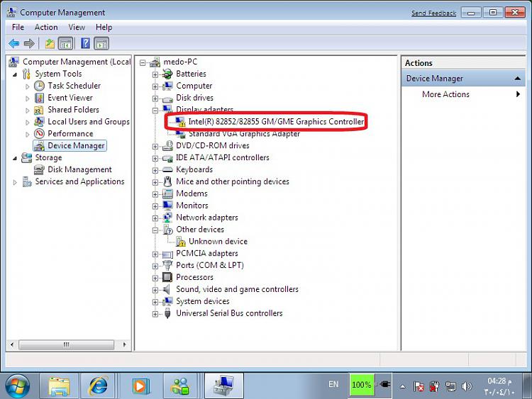Click the DVD/CD-ROM drives icon
The image size is (532, 399).
[167, 146]
